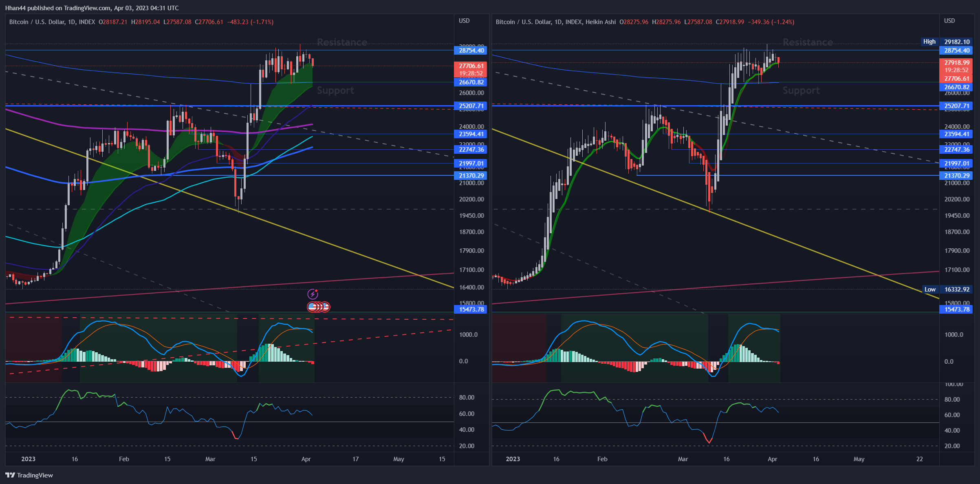Click the 20.00 RSI scale value on right chart
Viewport: 980px width, 484px height.
(952, 446)
